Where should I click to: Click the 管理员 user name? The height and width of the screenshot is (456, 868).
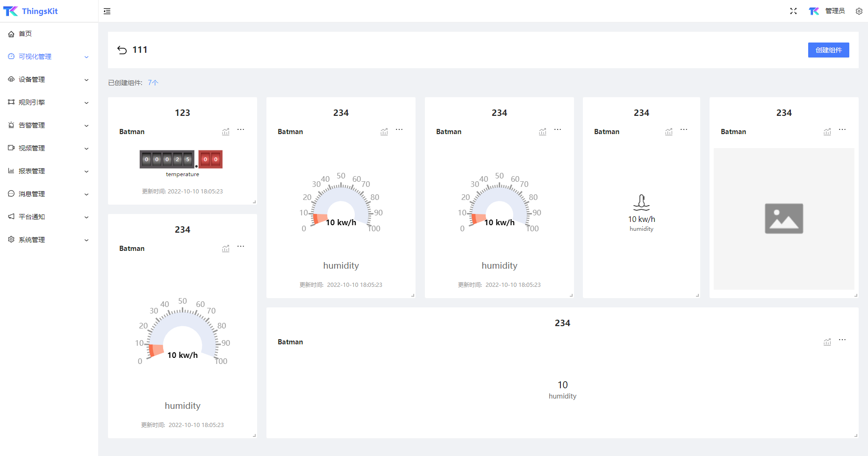[835, 11]
